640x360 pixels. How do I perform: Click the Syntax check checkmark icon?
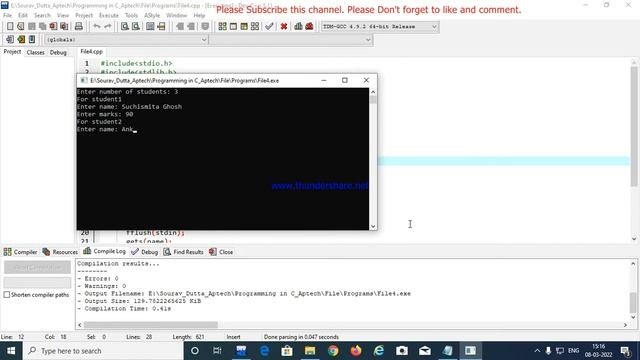(269, 27)
